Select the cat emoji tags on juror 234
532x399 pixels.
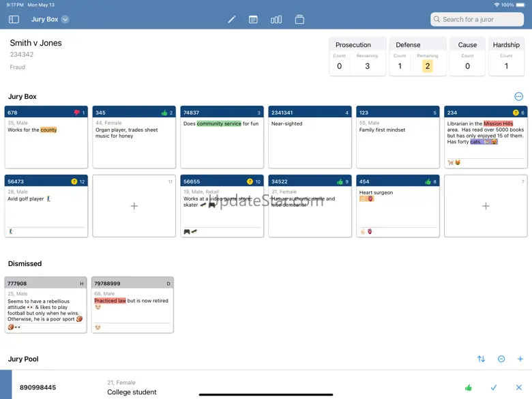coord(454,162)
